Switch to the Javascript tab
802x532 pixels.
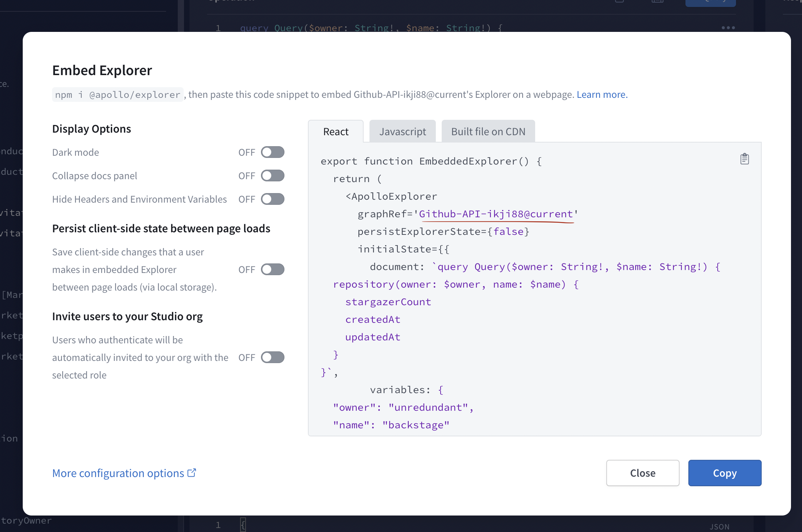pos(402,132)
